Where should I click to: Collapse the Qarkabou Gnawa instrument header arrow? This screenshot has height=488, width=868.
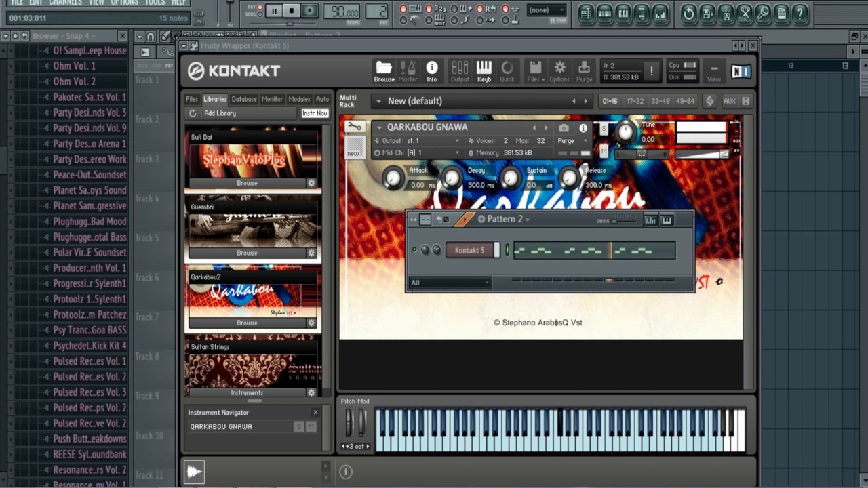click(x=379, y=127)
